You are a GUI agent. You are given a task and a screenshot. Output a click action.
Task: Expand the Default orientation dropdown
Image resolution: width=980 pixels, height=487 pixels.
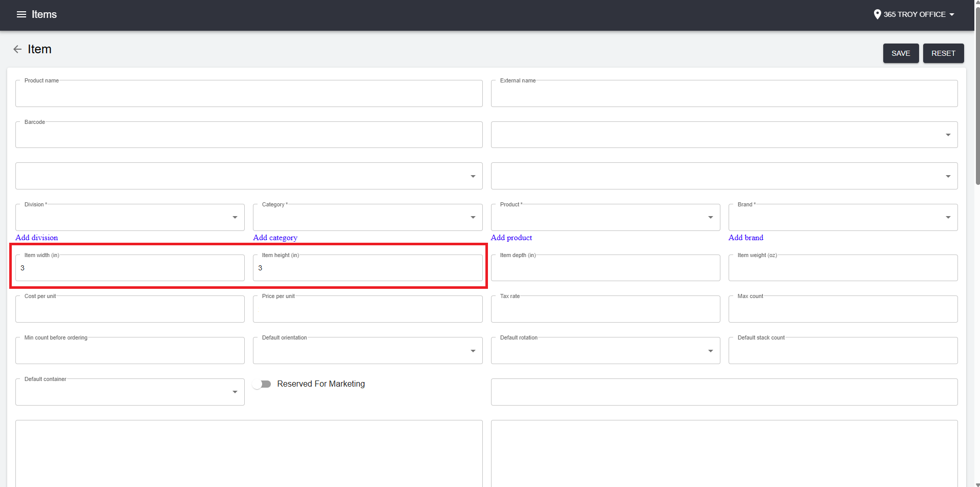[x=472, y=350]
